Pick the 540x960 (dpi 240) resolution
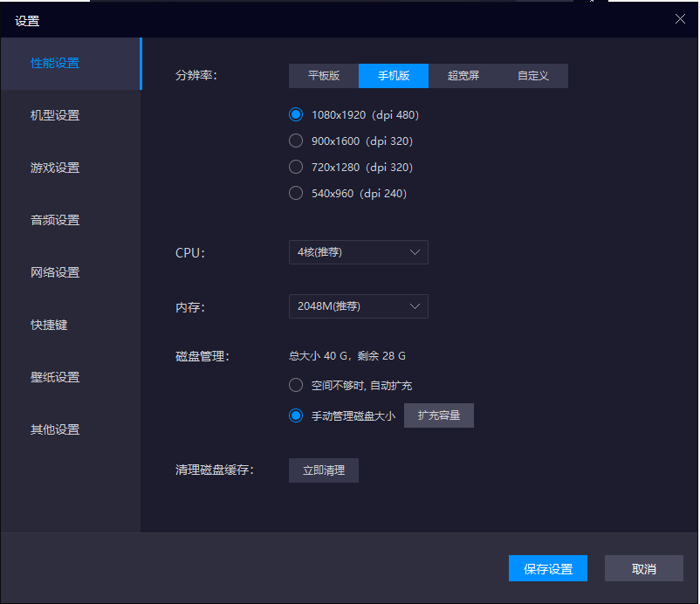This screenshot has width=700, height=604. pyautogui.click(x=296, y=194)
